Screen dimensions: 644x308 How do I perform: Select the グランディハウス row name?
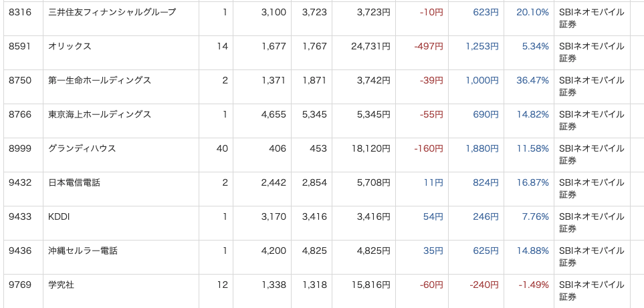(x=82, y=148)
